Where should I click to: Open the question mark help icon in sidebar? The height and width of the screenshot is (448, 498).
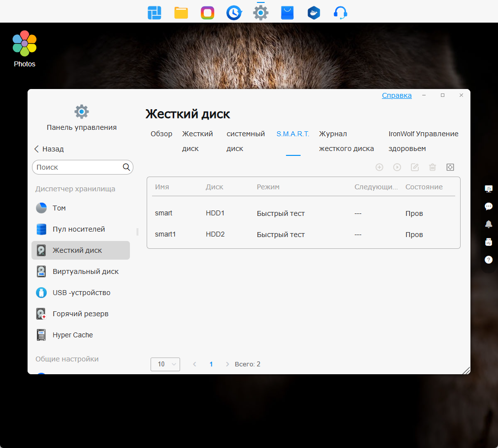tap(489, 260)
